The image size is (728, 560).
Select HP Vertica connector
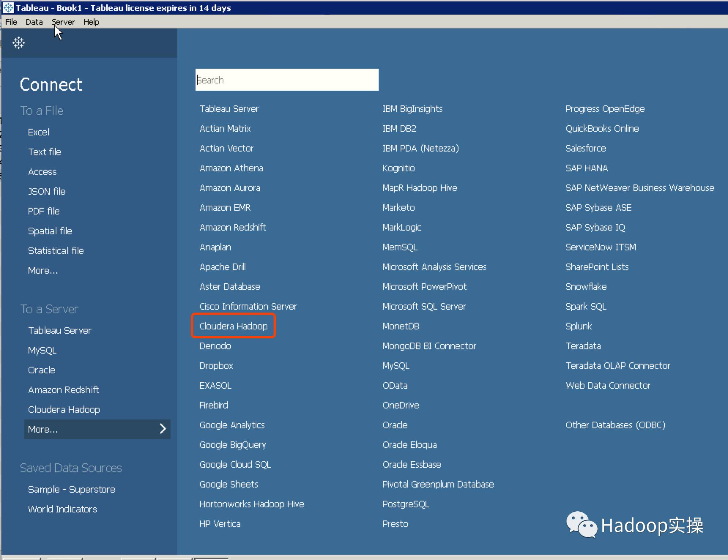click(x=220, y=524)
